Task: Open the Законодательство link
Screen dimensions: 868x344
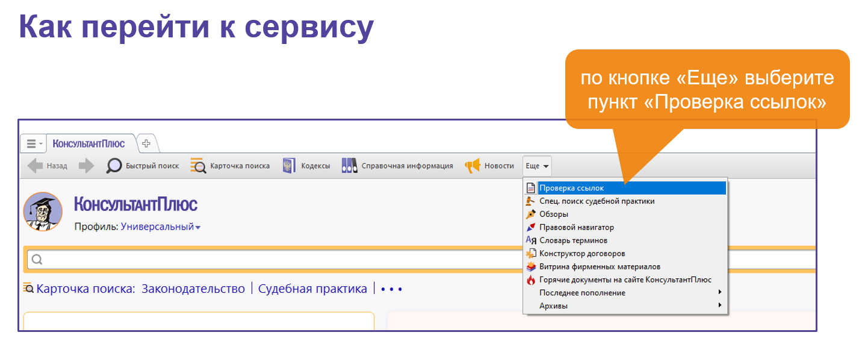Action: 193,289
